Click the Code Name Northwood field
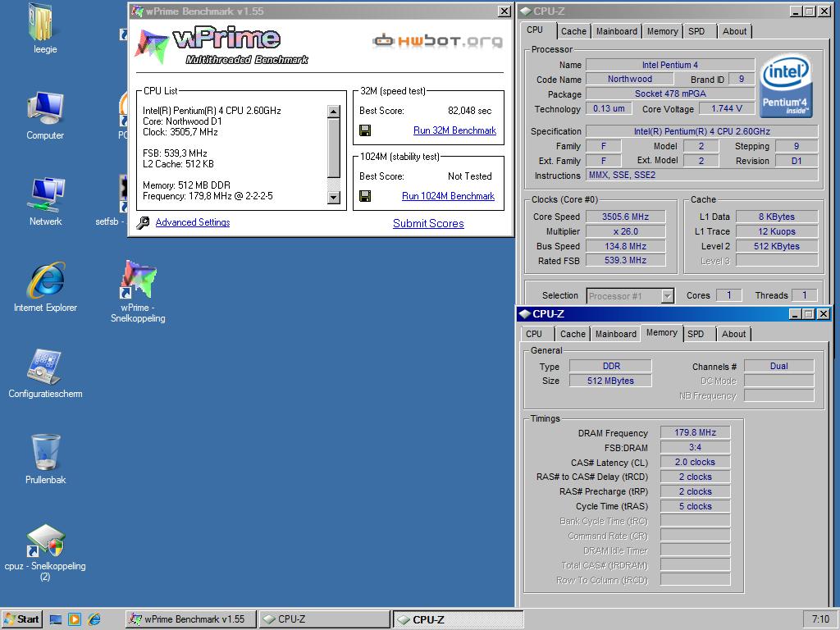This screenshot has height=630, width=840. point(629,79)
